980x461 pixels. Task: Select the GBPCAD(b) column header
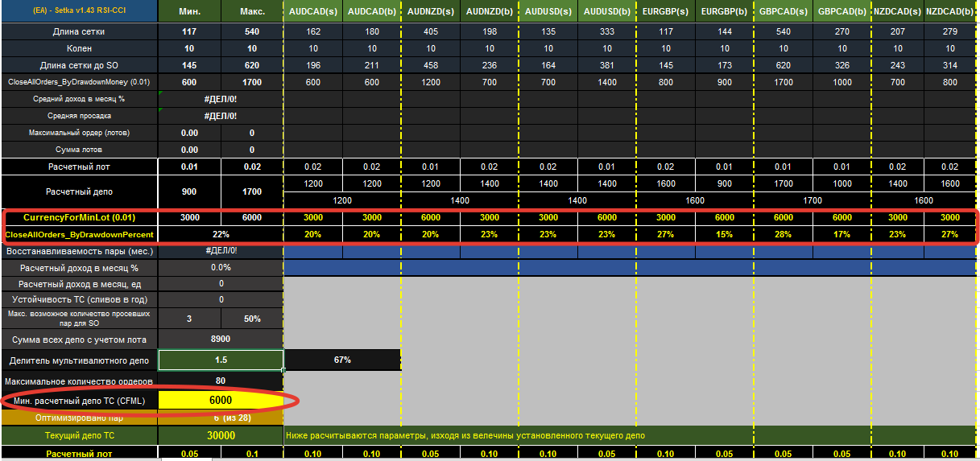point(841,12)
